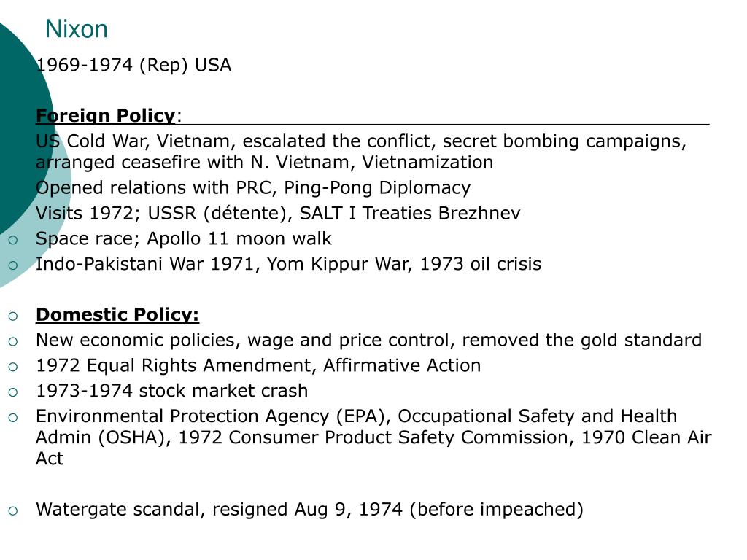
Task: Click bullet marker next to New economic policies
Action: 13,341
